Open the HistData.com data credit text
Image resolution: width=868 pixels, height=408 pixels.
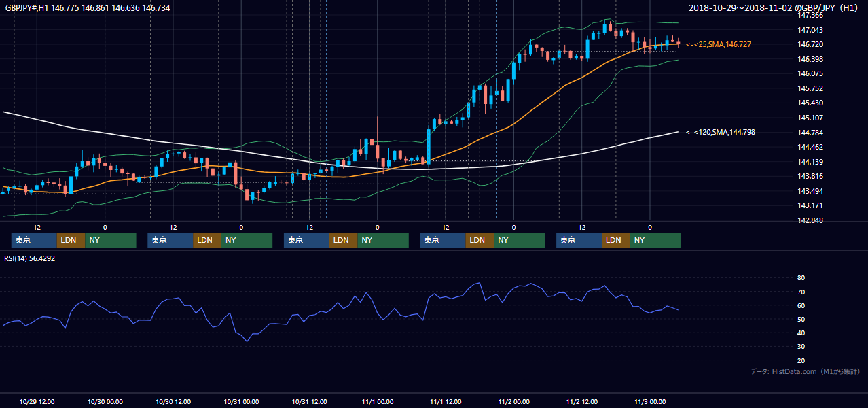(806, 371)
